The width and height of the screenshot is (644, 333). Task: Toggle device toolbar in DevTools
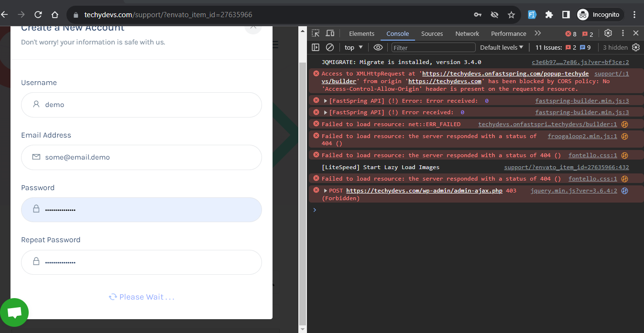(330, 33)
